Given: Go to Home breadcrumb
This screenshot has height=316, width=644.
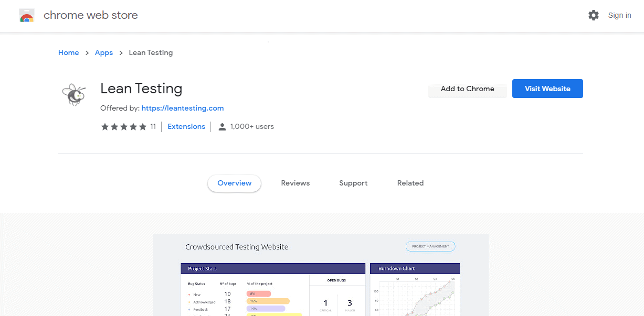Looking at the screenshot, I should tap(69, 53).
